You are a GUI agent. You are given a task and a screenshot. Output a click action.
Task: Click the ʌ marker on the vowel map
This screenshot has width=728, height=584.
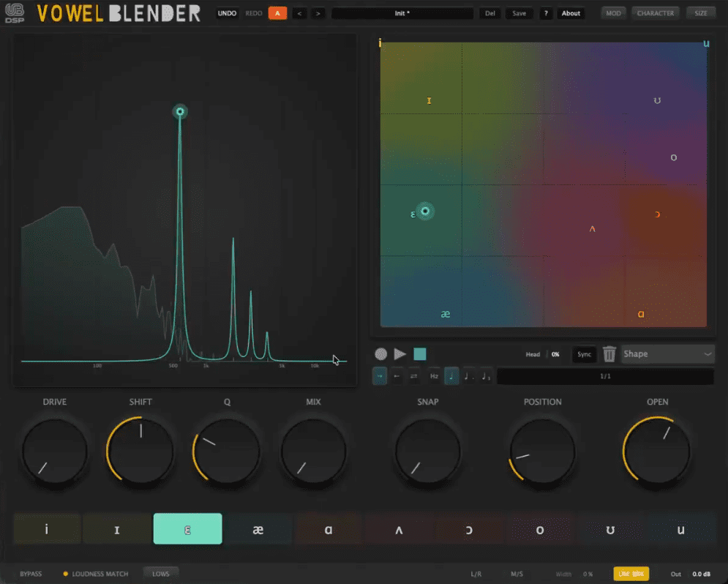point(592,229)
